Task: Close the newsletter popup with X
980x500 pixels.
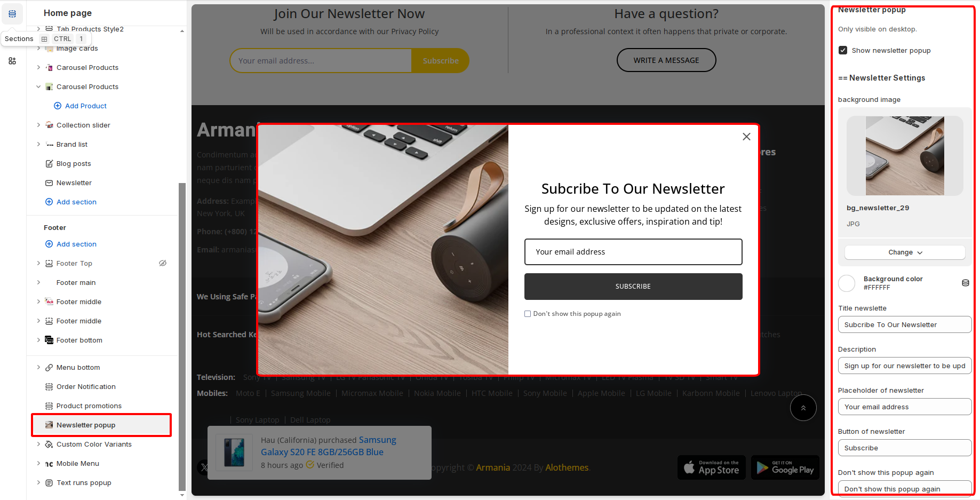Action: [x=746, y=137]
